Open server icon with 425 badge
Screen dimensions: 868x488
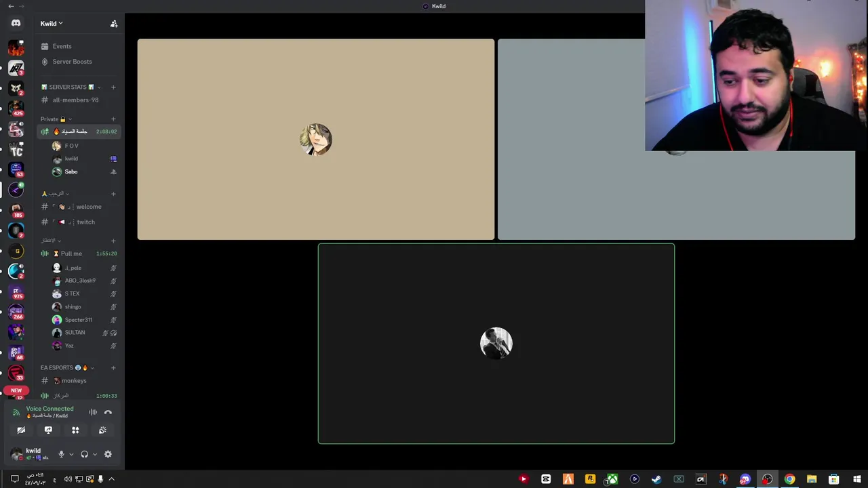pyautogui.click(x=16, y=108)
